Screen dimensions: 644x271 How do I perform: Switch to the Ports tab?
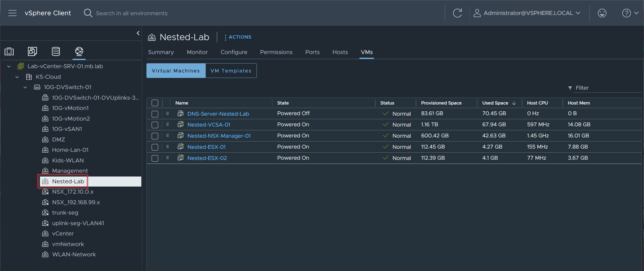312,52
